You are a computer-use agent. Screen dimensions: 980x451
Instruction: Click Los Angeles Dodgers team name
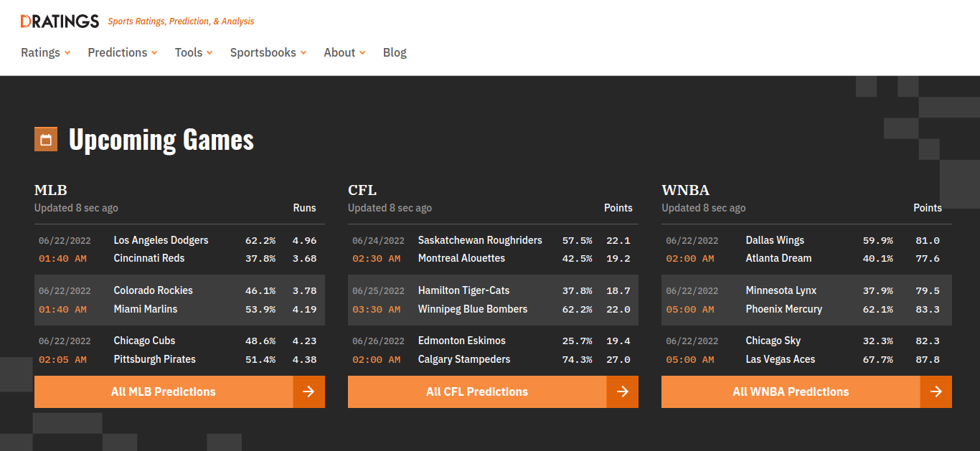[x=161, y=240]
